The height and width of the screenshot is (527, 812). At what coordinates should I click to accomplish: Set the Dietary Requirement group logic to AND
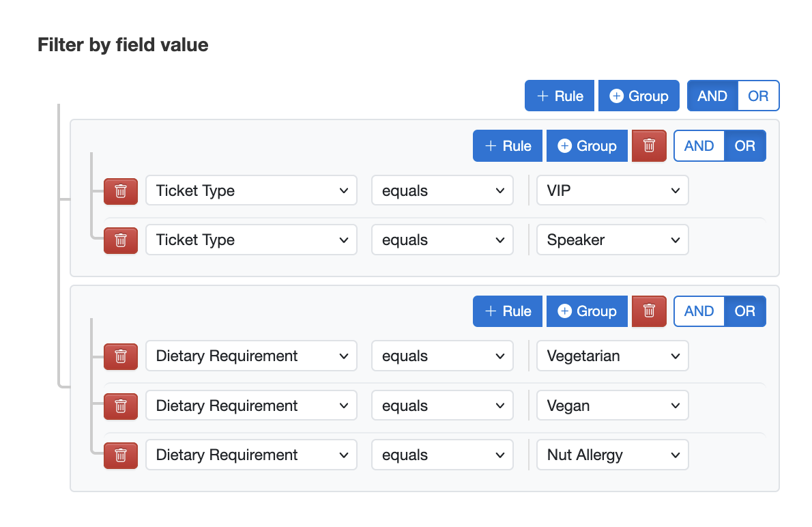(699, 311)
